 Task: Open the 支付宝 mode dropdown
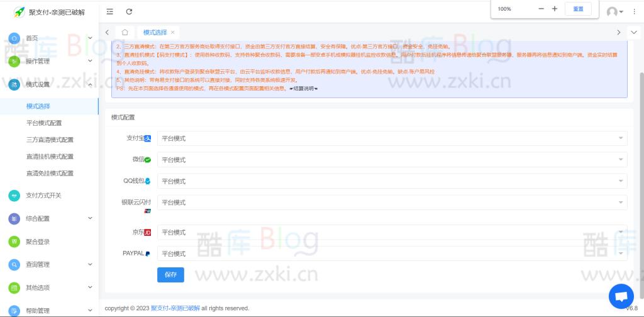pyautogui.click(x=392, y=138)
